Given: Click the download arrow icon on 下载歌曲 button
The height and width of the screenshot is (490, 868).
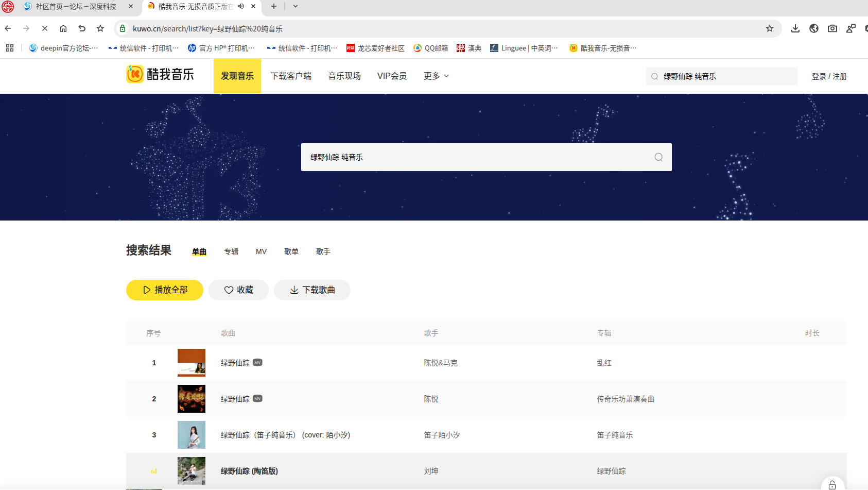Looking at the screenshot, I should tap(294, 290).
